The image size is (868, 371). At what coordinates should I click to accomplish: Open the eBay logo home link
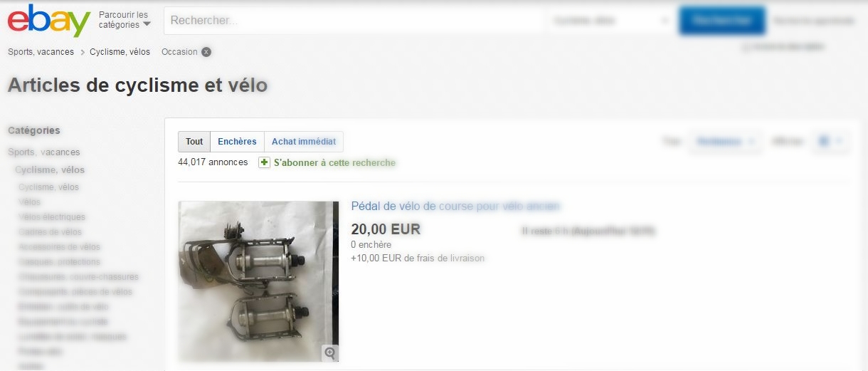point(49,21)
